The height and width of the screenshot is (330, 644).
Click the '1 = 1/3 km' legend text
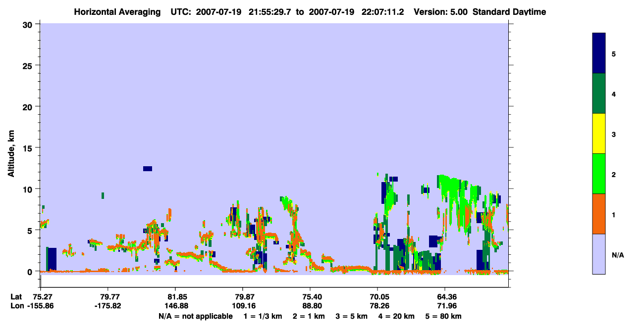tap(264, 316)
